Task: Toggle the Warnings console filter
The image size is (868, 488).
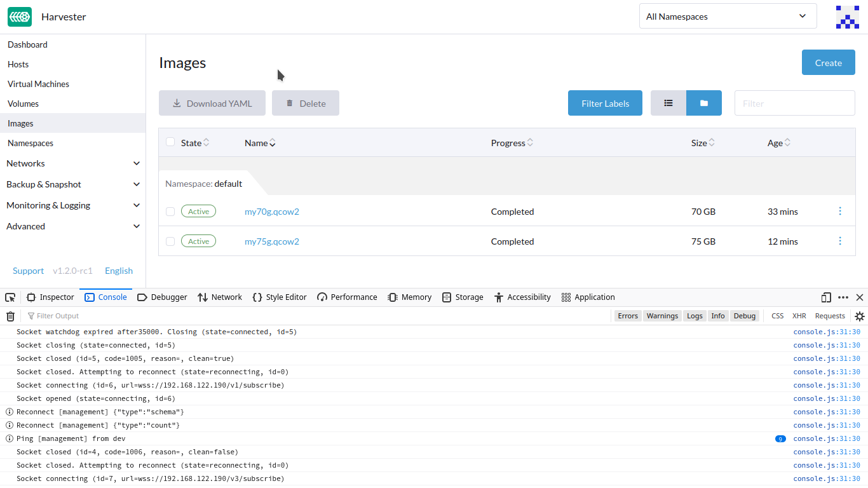Action: pyautogui.click(x=662, y=316)
